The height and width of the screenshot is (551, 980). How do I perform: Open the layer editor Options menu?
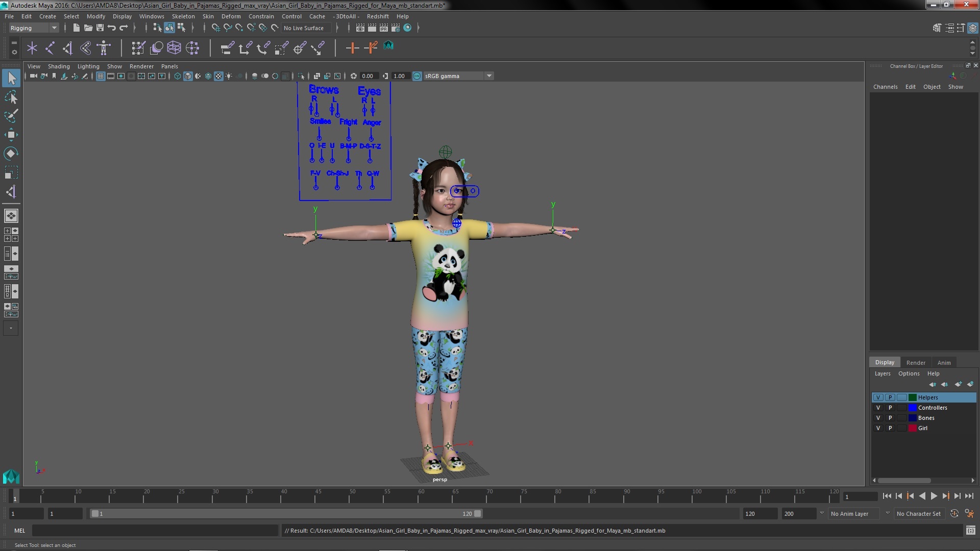pyautogui.click(x=909, y=373)
